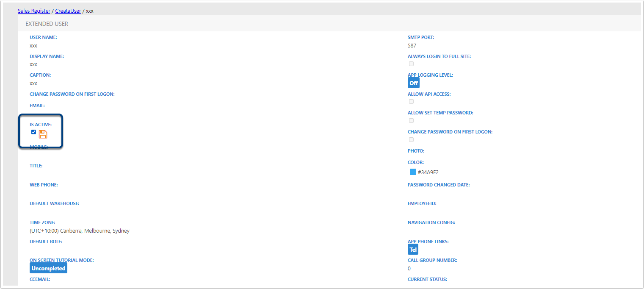
Task: Click the xxx value under Caption
Action: [33, 83]
